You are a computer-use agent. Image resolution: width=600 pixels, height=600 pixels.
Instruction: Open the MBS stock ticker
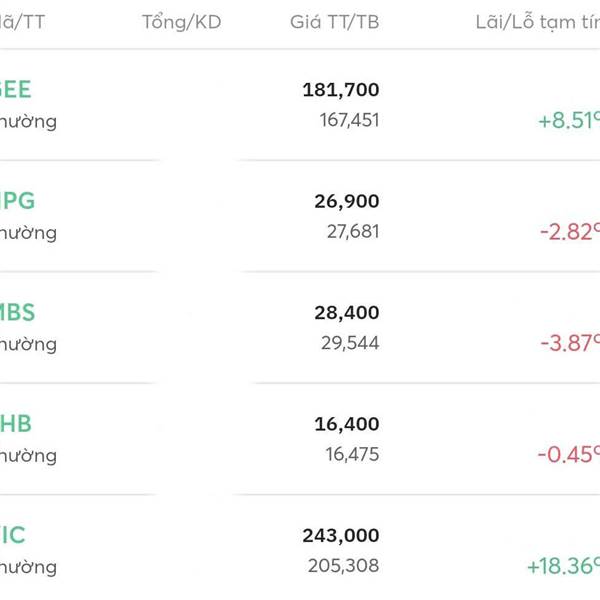[17, 312]
